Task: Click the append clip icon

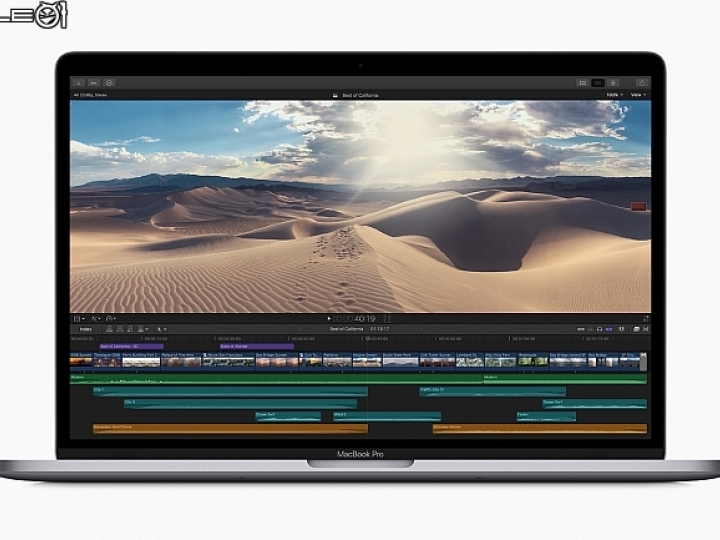Action: point(130,329)
